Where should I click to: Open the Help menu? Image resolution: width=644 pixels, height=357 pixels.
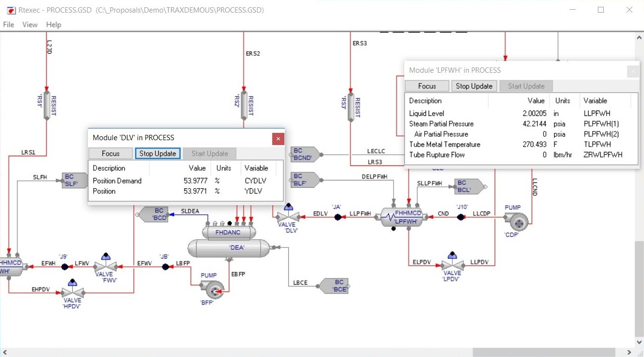(x=53, y=24)
